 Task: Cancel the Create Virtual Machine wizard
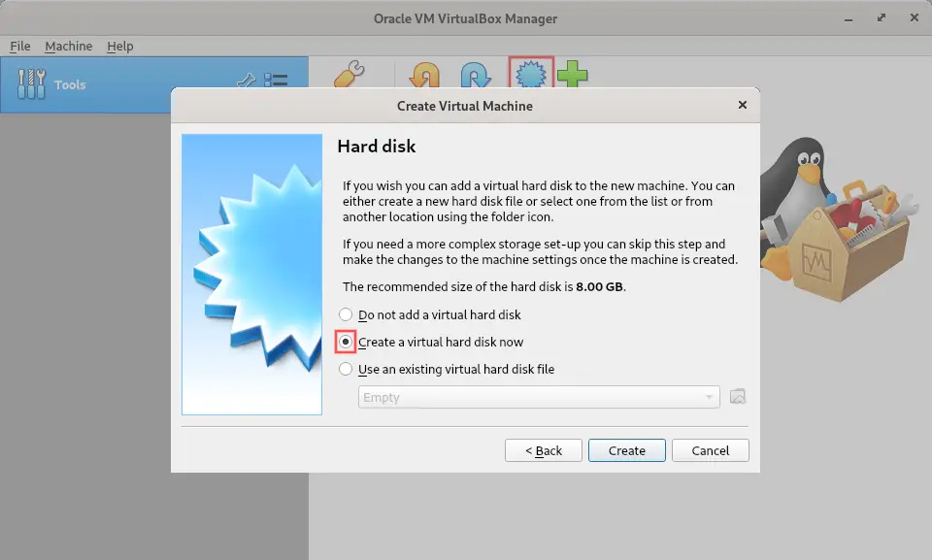click(711, 450)
